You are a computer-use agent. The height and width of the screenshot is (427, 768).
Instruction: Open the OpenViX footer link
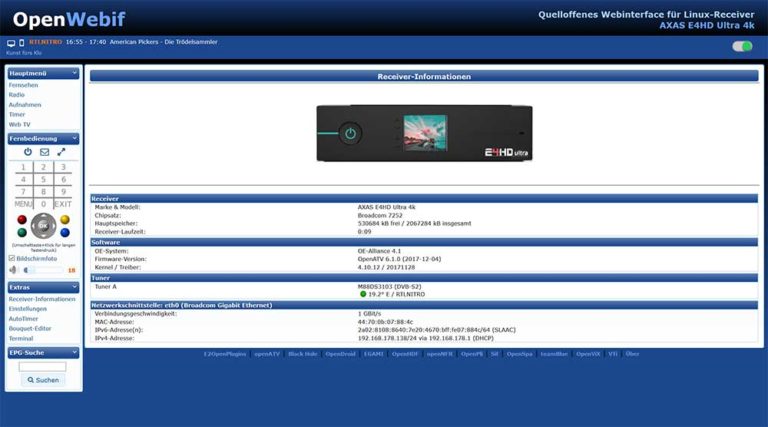point(588,354)
